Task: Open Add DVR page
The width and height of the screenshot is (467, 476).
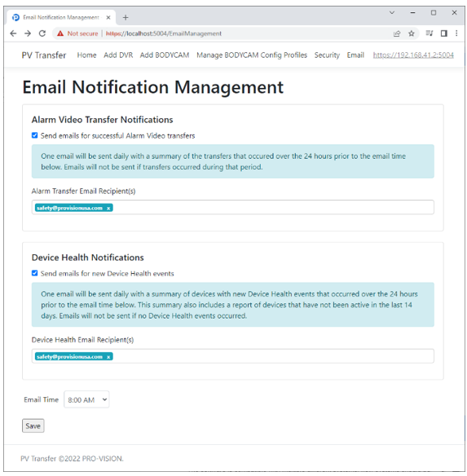Action: 118,55
